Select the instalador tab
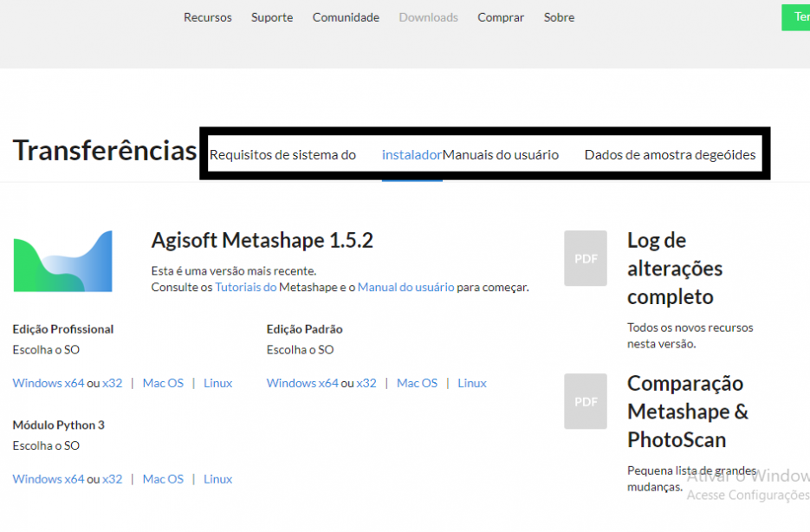 [x=411, y=155]
